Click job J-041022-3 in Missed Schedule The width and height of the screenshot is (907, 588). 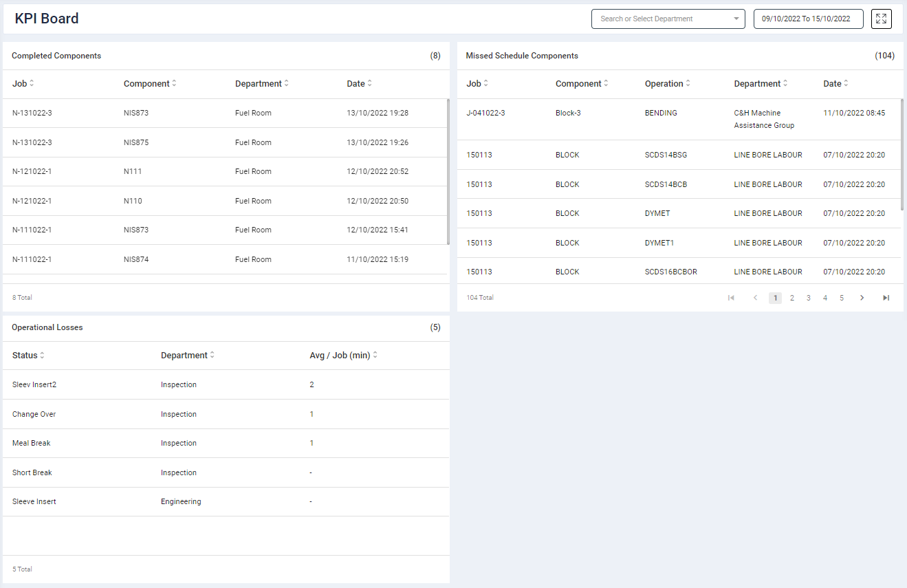tap(485, 113)
